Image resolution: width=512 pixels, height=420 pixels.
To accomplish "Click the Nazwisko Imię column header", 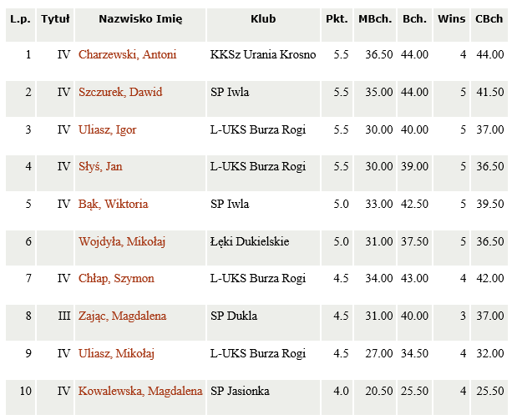I will (140, 19).
